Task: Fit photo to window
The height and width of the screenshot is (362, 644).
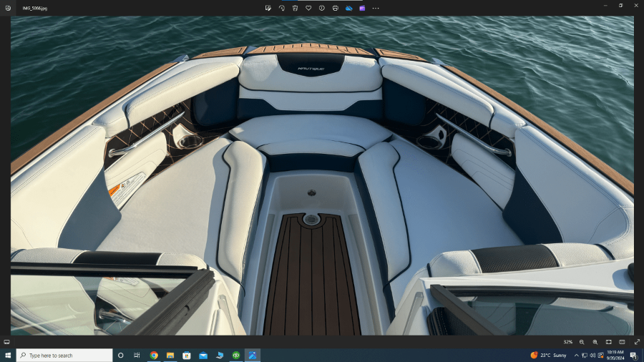Action: coord(609,342)
